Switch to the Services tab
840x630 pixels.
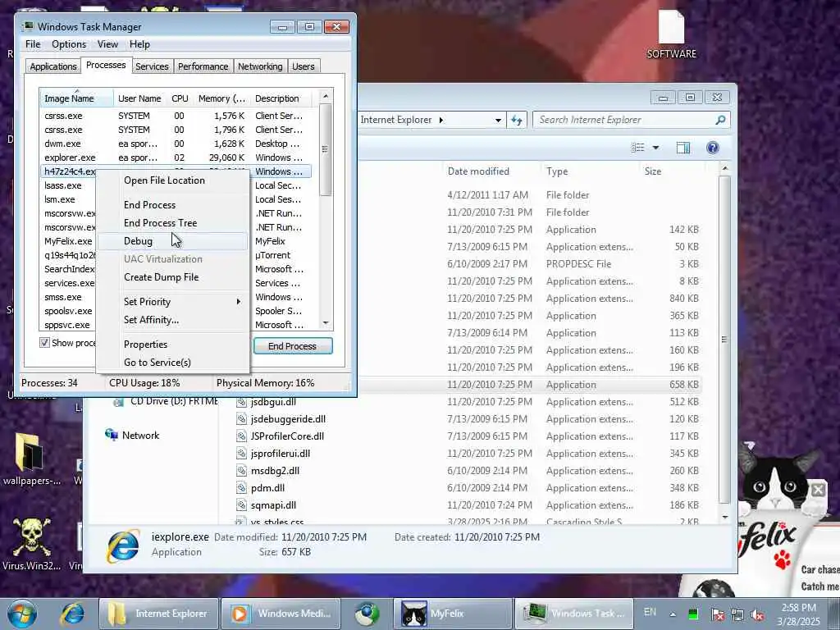tap(152, 66)
